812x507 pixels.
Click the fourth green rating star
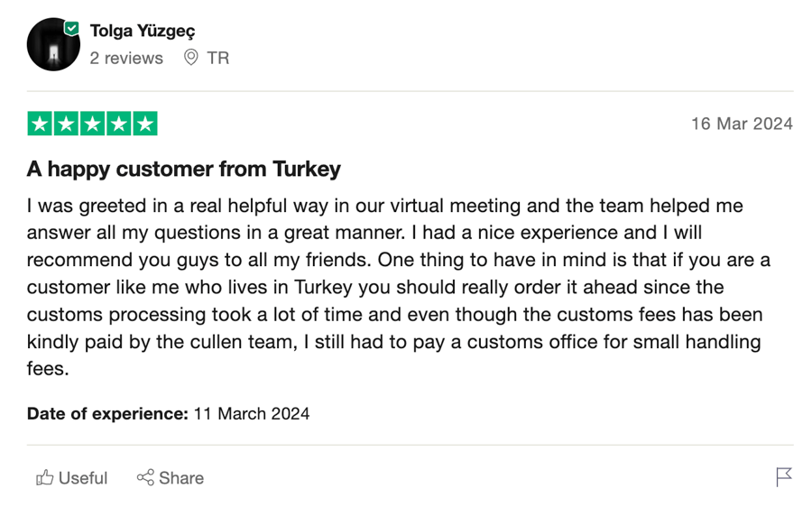119,124
